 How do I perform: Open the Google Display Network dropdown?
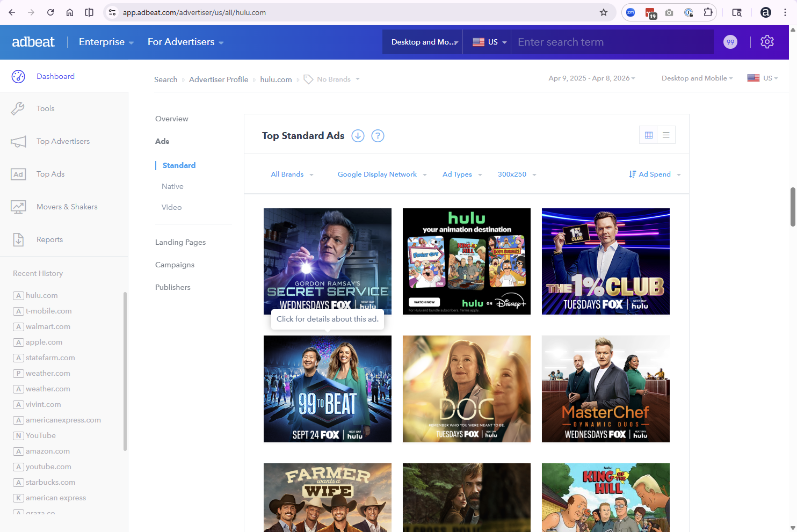pyautogui.click(x=382, y=174)
